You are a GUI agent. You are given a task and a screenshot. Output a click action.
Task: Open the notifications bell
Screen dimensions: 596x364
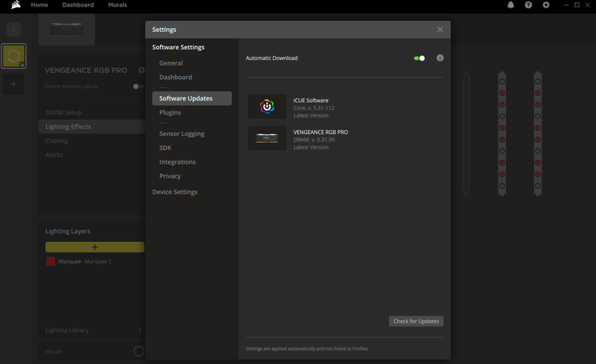510,5
